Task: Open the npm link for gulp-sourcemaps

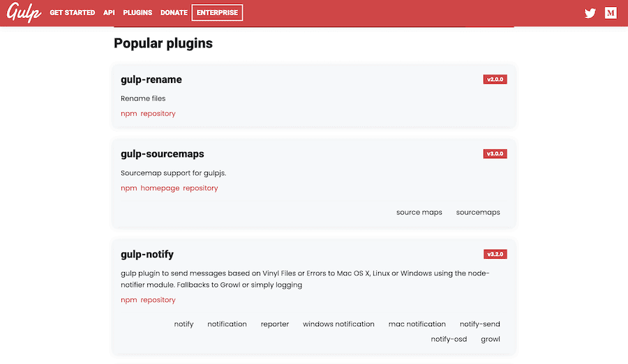Action: [x=129, y=188]
